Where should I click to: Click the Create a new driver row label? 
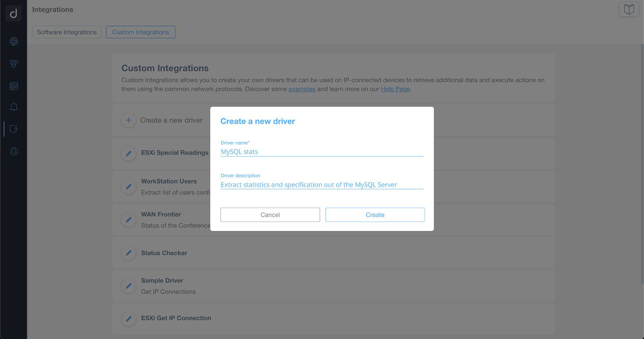coord(171,120)
